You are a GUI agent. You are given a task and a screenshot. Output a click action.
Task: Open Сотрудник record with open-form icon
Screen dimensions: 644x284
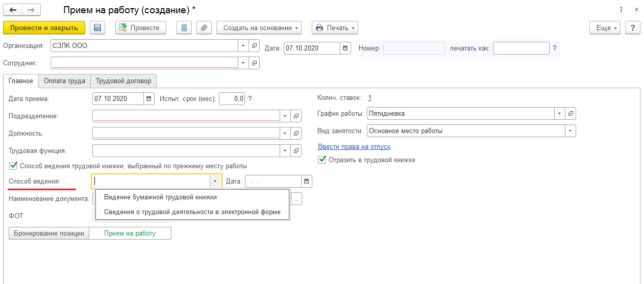(x=254, y=63)
